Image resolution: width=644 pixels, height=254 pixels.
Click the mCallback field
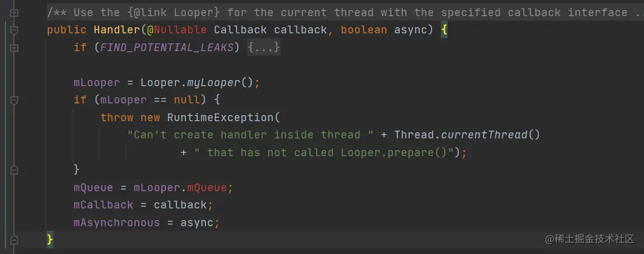pyautogui.click(x=104, y=205)
